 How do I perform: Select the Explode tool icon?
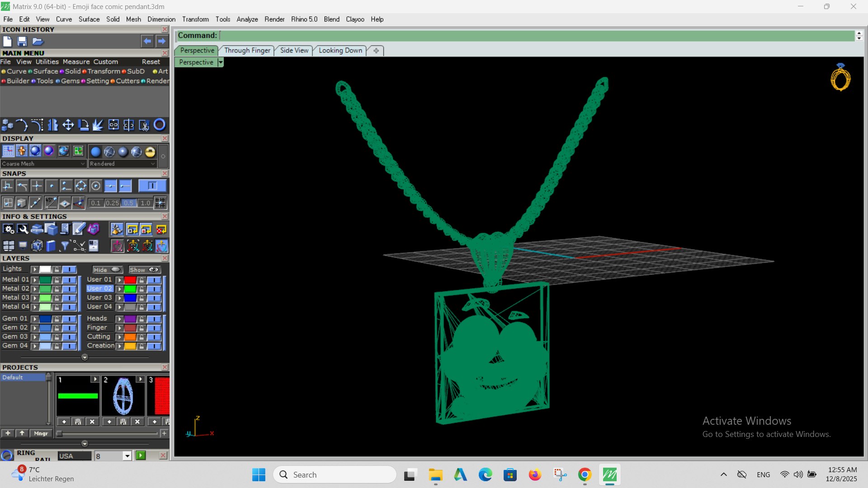click(98, 125)
